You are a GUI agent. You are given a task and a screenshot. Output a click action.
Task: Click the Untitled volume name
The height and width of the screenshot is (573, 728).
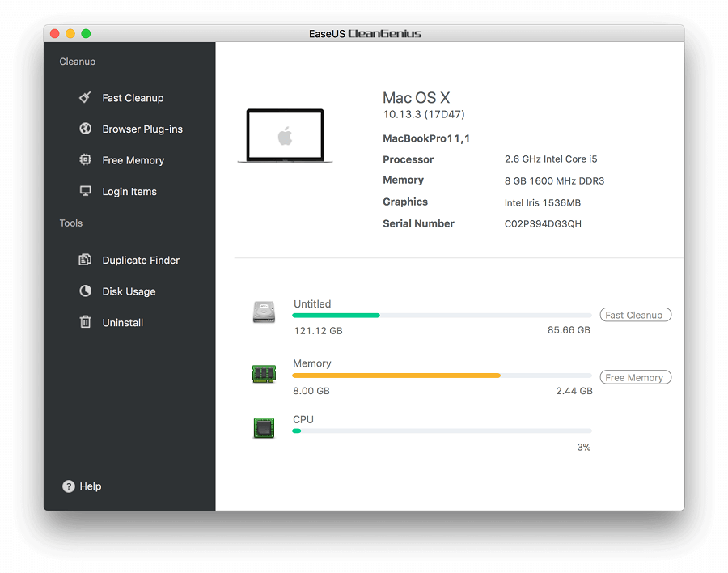(312, 304)
